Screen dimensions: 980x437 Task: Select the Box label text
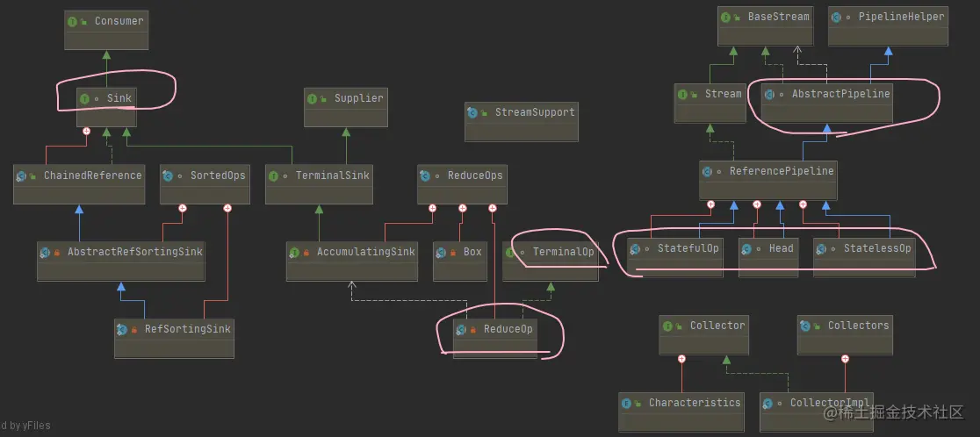[x=472, y=253]
